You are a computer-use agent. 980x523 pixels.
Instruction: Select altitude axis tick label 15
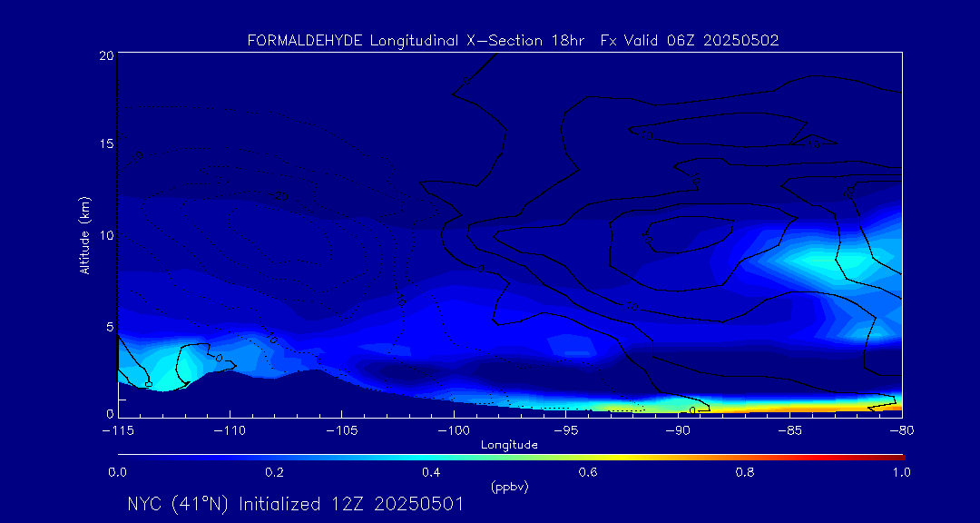pyautogui.click(x=105, y=143)
